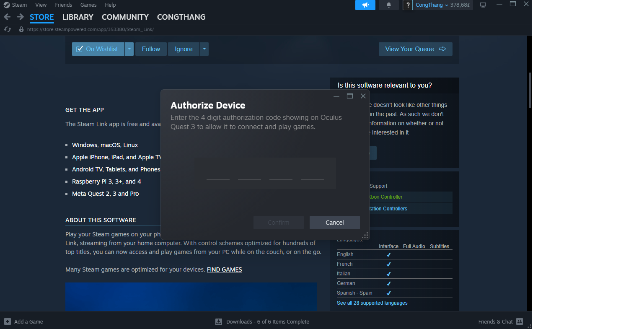Click the Downloads tray icon
Viewport: 644px width, 329px height.
pos(219,321)
